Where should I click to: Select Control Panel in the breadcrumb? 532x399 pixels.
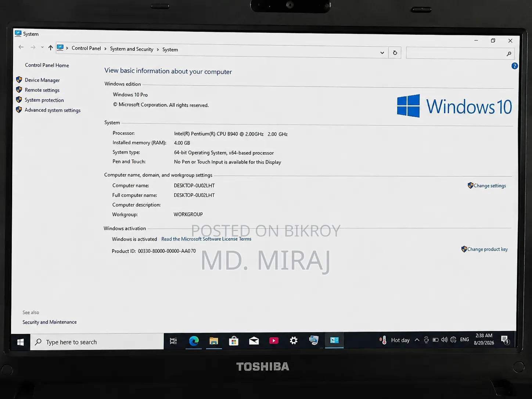tap(86, 48)
